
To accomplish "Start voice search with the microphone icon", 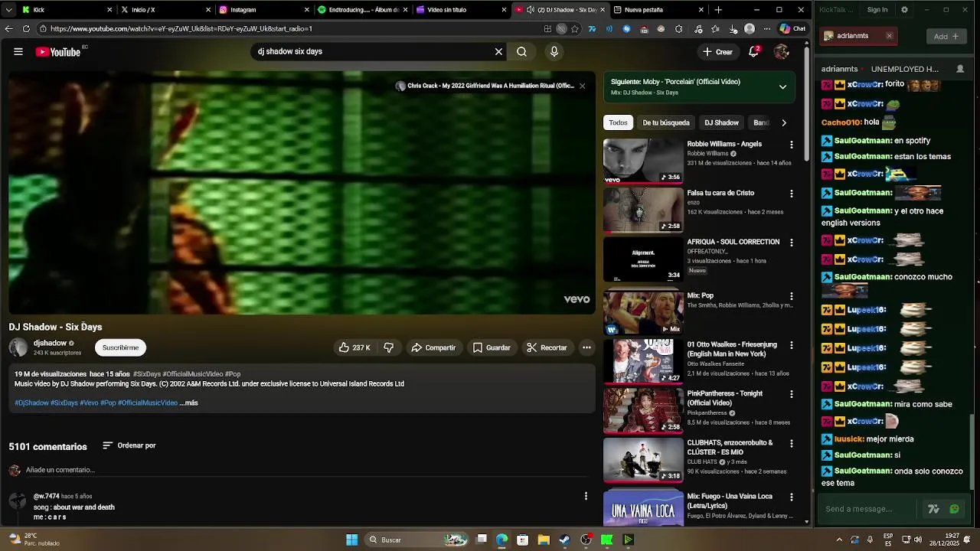I will coord(554,51).
